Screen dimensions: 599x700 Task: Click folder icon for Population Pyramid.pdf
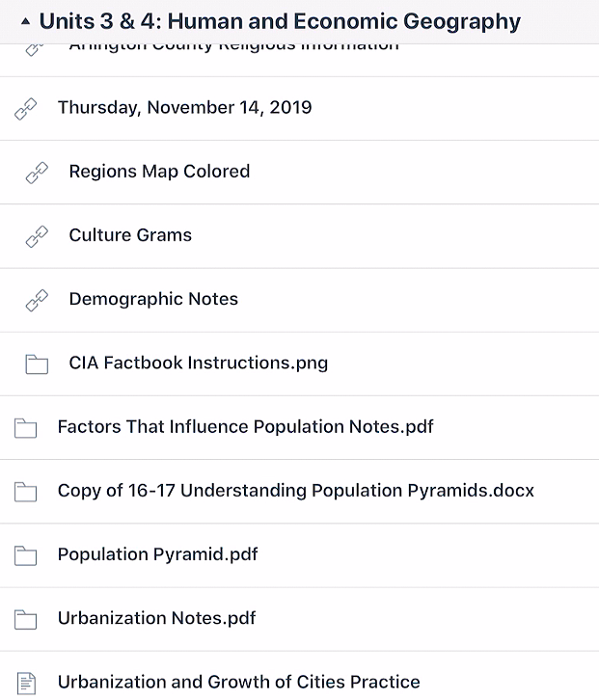pyautogui.click(x=25, y=555)
